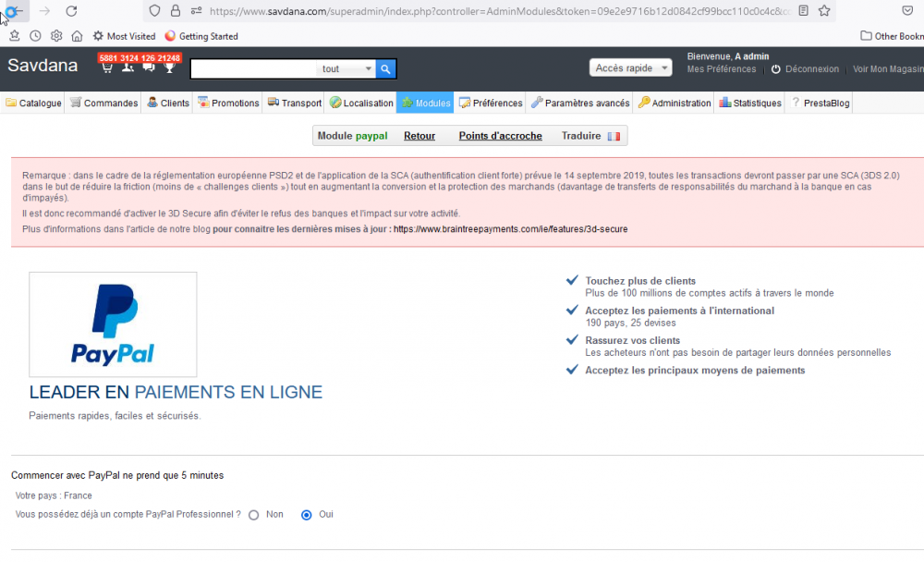Image resolution: width=924 pixels, height=562 pixels.
Task: Open the Statistiques menu tab
Action: (750, 103)
